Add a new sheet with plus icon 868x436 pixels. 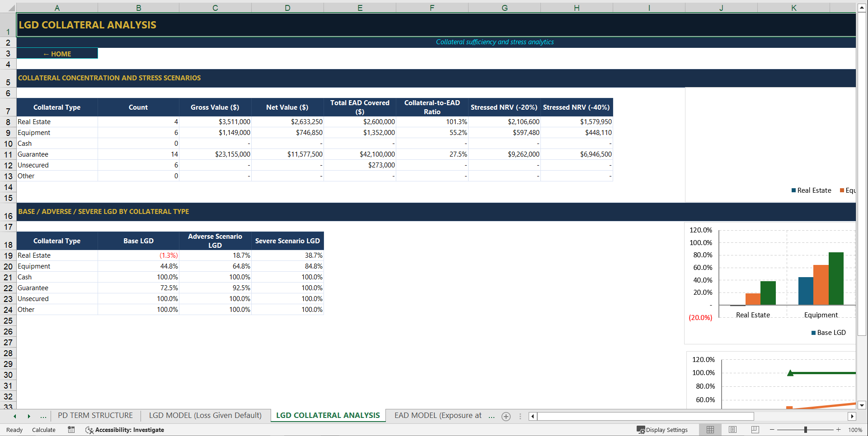pos(506,417)
